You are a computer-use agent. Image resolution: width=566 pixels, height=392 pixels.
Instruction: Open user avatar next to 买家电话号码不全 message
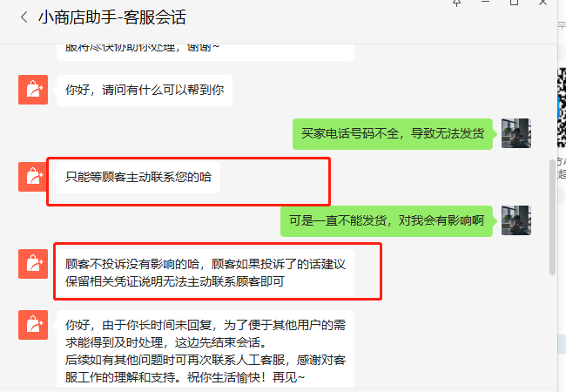(516, 133)
